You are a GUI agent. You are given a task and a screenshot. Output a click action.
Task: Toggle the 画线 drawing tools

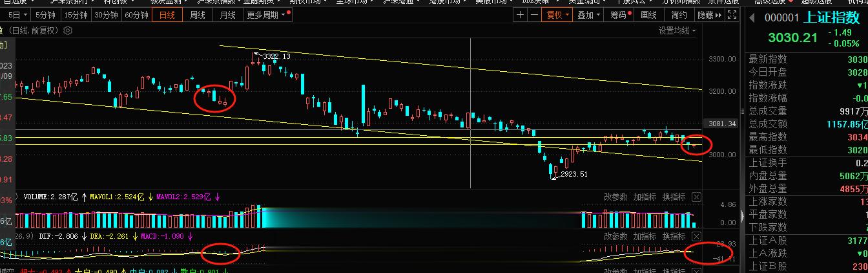pyautogui.click(x=649, y=15)
